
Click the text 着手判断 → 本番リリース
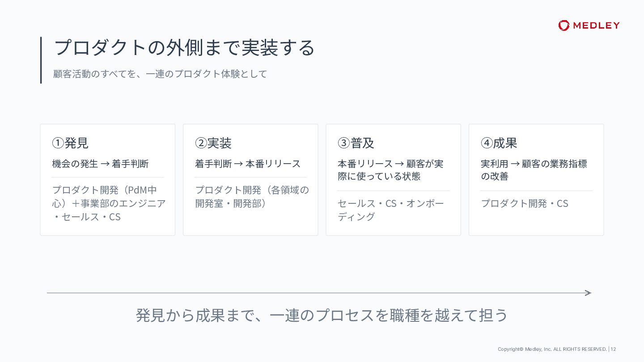click(248, 164)
